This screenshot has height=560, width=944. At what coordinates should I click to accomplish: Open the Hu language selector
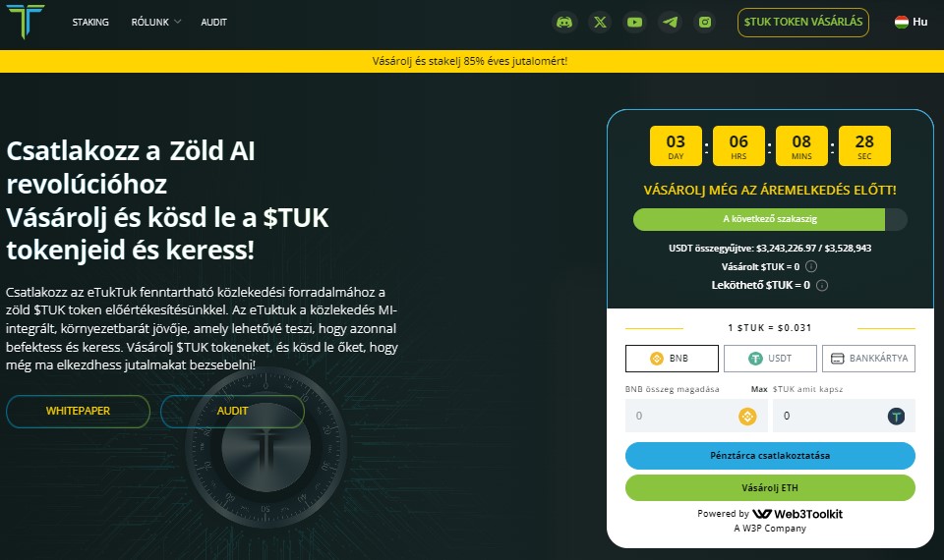pos(911,22)
